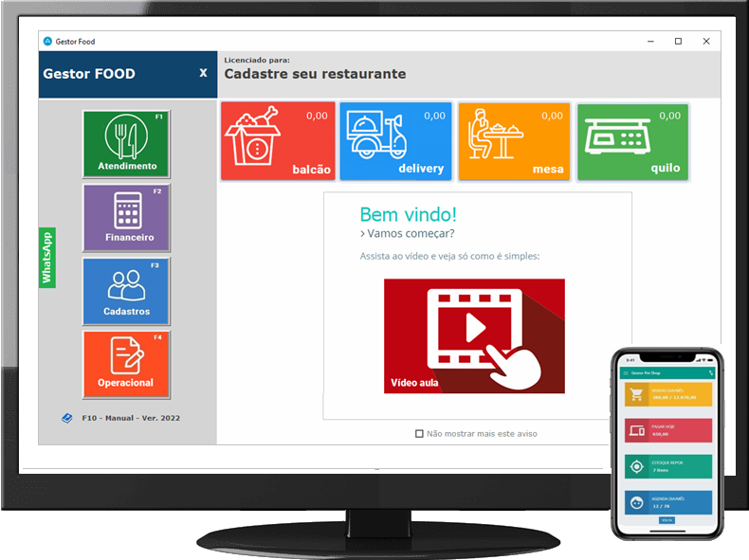Open the vertical WhatsApp tab
749x560 pixels.
tap(47, 258)
